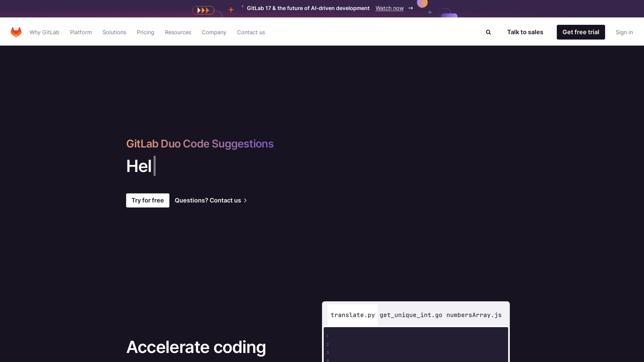This screenshot has height=362, width=644.
Task: Open the Company menu
Action: 214,32
